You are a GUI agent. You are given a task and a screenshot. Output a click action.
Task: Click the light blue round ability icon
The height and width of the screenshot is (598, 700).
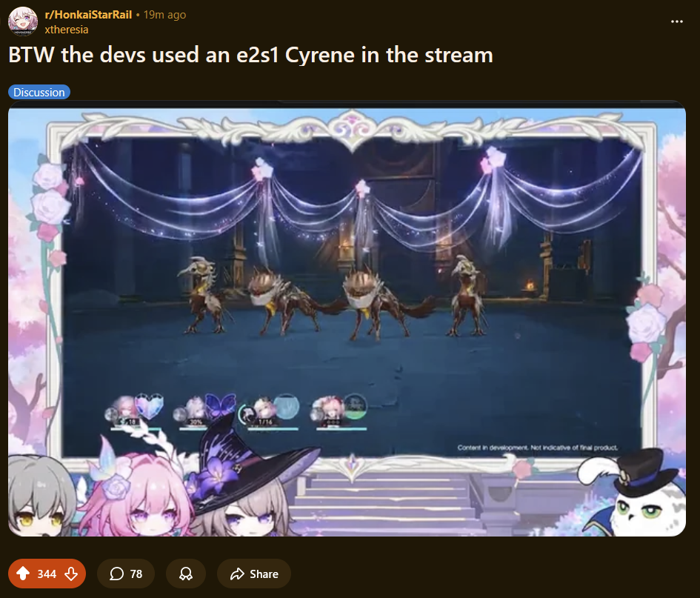tap(287, 406)
